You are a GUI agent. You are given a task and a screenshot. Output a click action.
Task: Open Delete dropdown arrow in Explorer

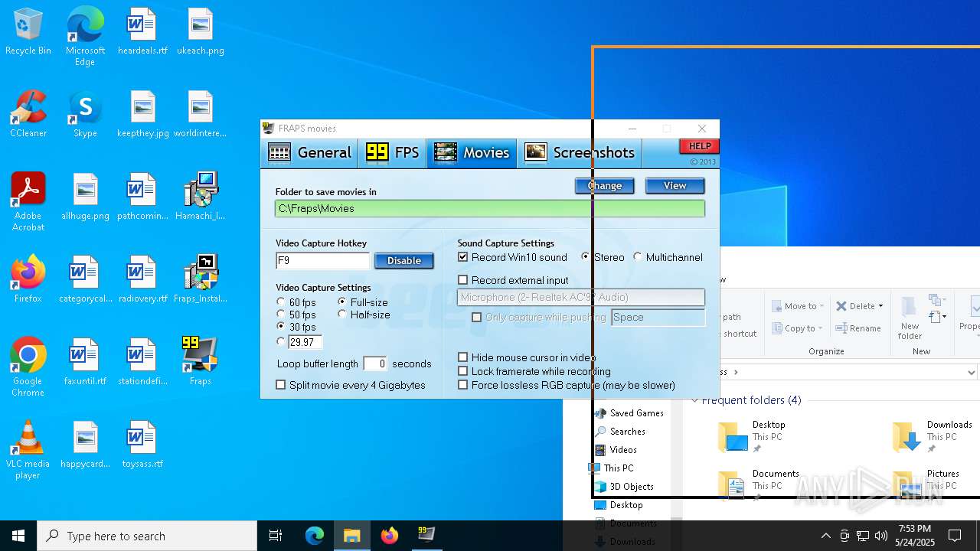(x=880, y=306)
